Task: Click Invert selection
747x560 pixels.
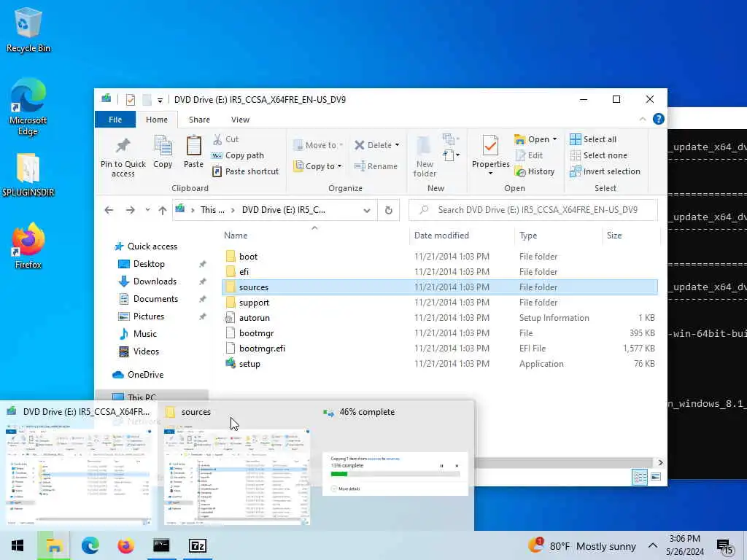Action: click(605, 171)
